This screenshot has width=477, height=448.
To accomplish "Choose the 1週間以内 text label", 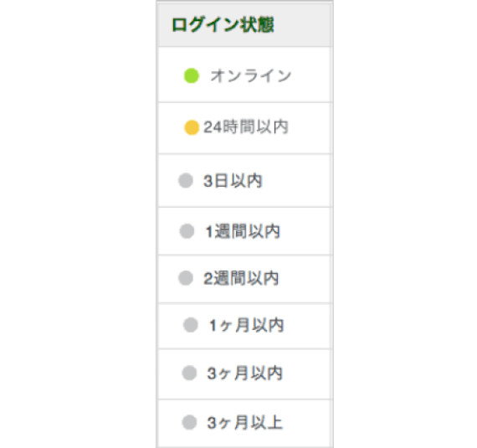I will (x=243, y=231).
